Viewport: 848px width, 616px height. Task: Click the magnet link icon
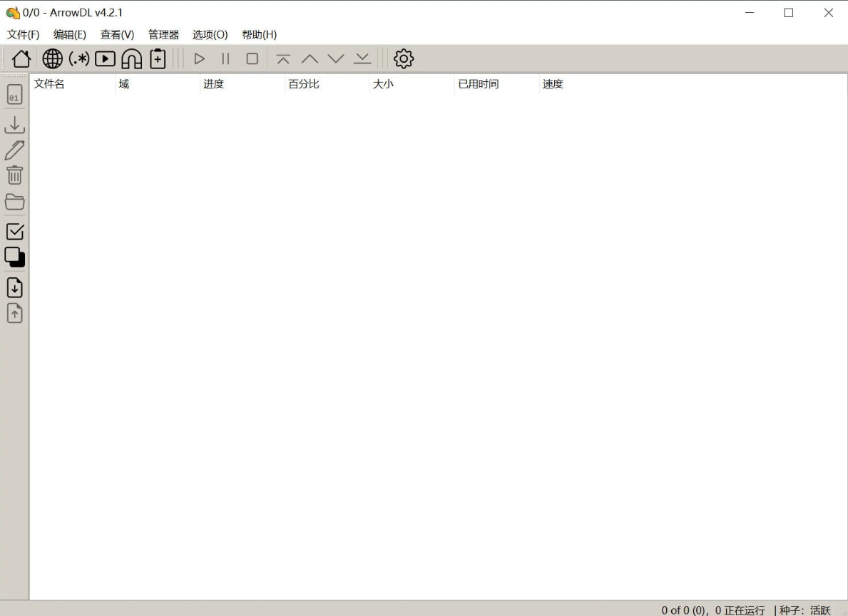click(x=131, y=59)
